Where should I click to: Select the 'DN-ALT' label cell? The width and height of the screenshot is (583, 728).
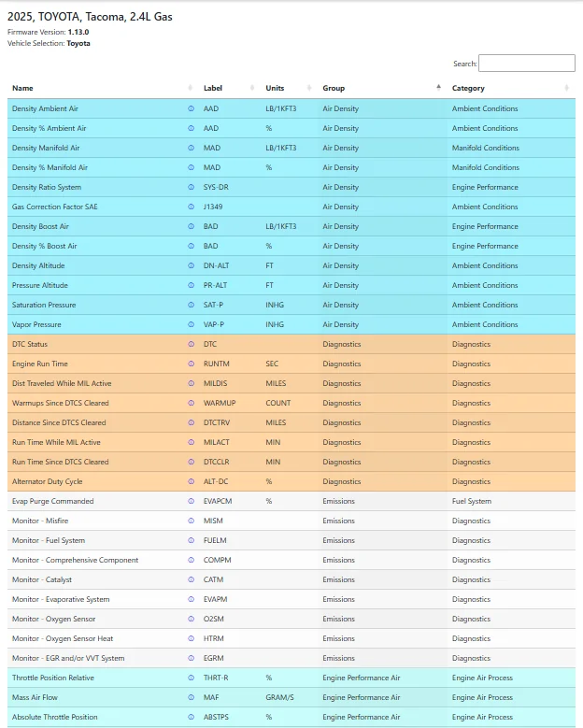229,265
